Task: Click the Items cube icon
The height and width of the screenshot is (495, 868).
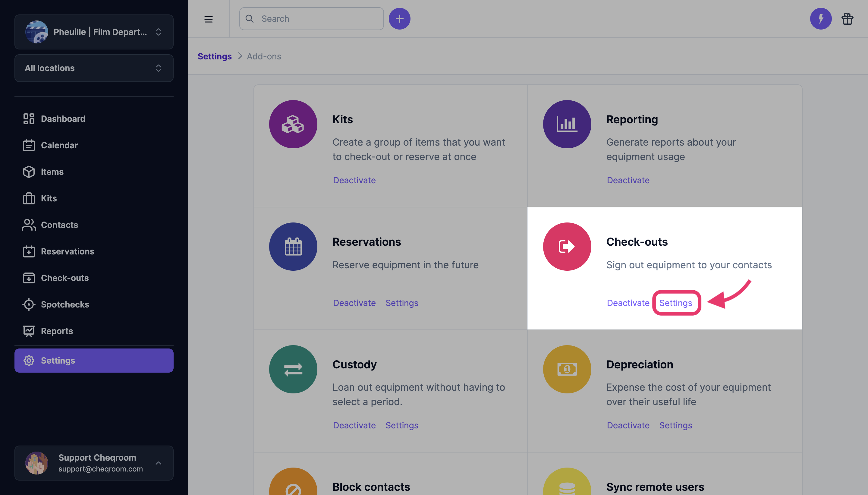Action: 29,172
